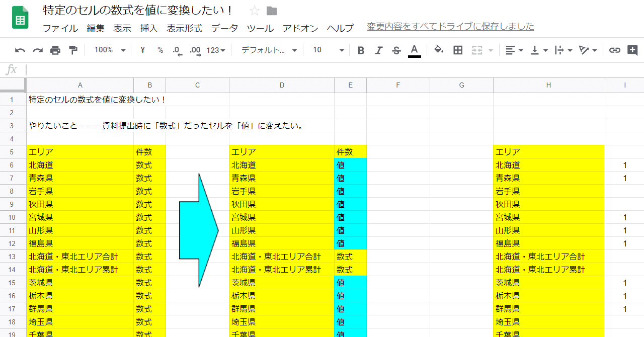Open the ツール menu
The width and height of the screenshot is (644, 337).
(260, 28)
